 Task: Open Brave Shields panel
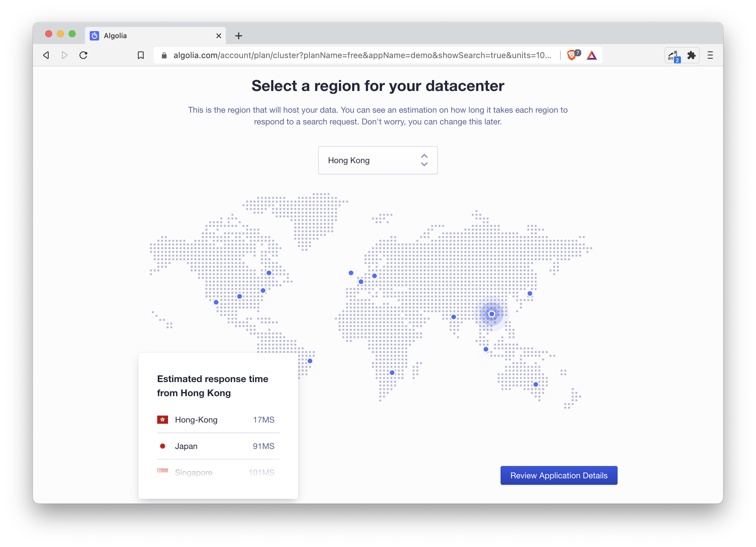[573, 55]
